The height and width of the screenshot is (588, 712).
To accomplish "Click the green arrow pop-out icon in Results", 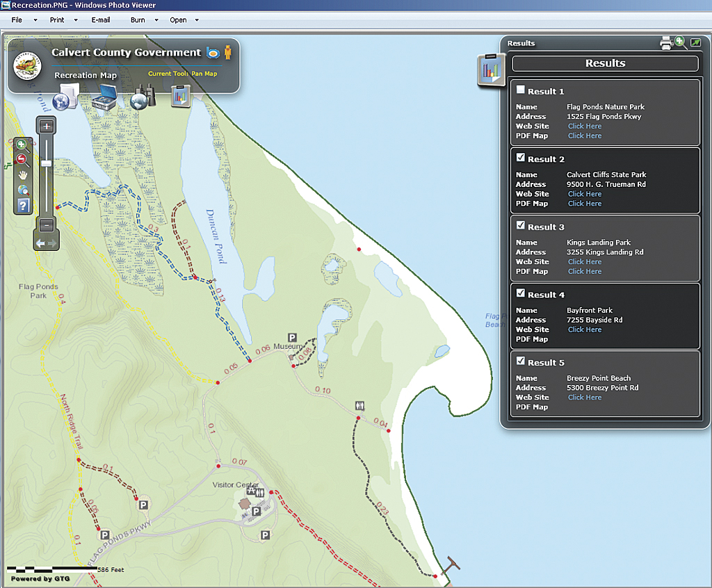I will [695, 42].
